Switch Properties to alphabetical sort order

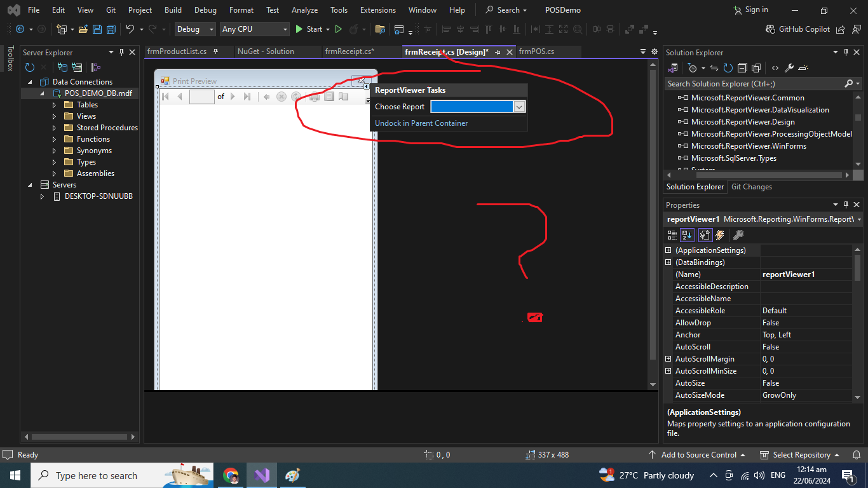click(x=687, y=235)
